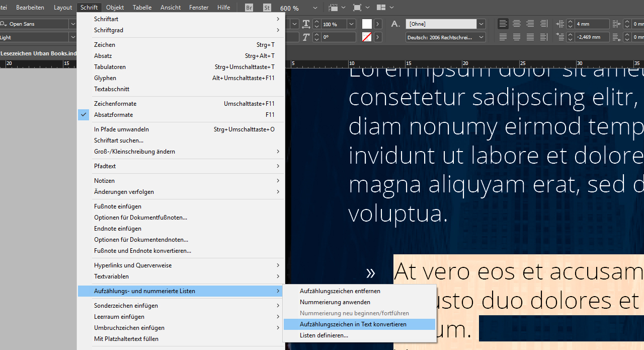Click the -2,469 mm indent stepper

570,37
